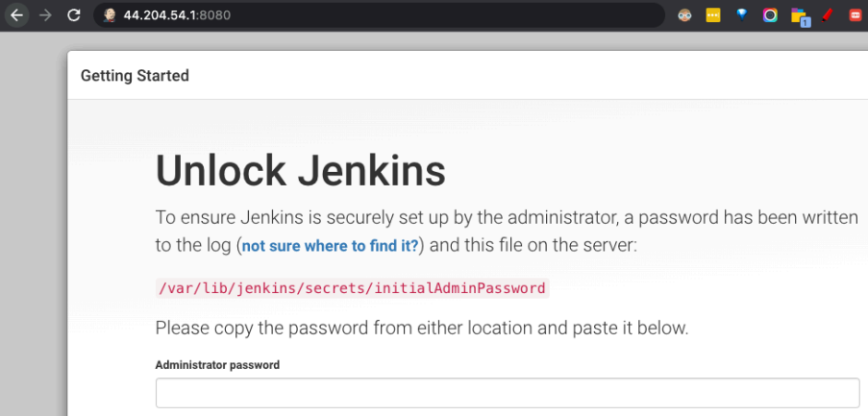Image resolution: width=868 pixels, height=416 pixels.
Task: Click the browser forward arrow
Action: pyautogui.click(x=45, y=15)
